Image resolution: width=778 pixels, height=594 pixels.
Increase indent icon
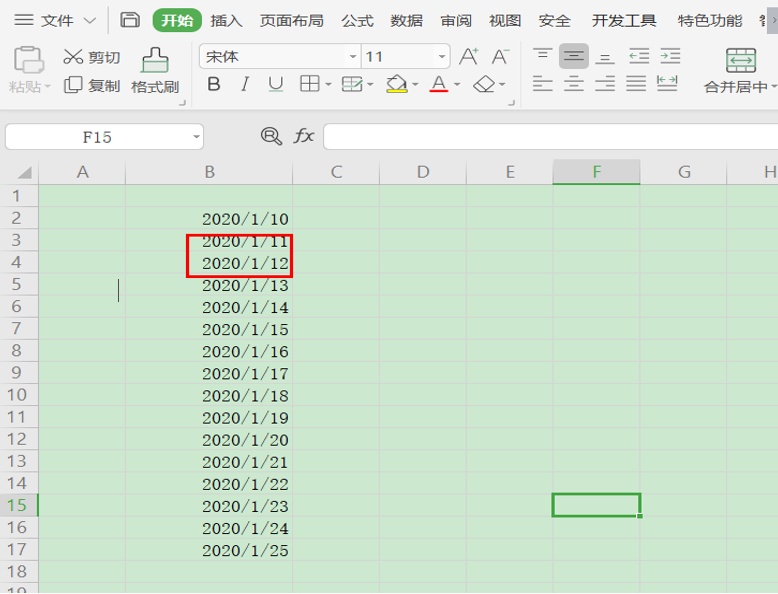click(670, 56)
